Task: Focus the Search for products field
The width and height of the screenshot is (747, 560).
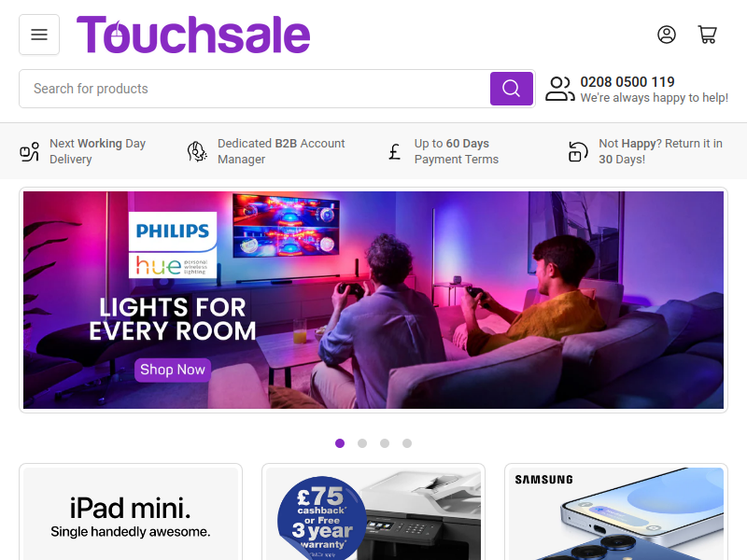Action: coord(255,89)
